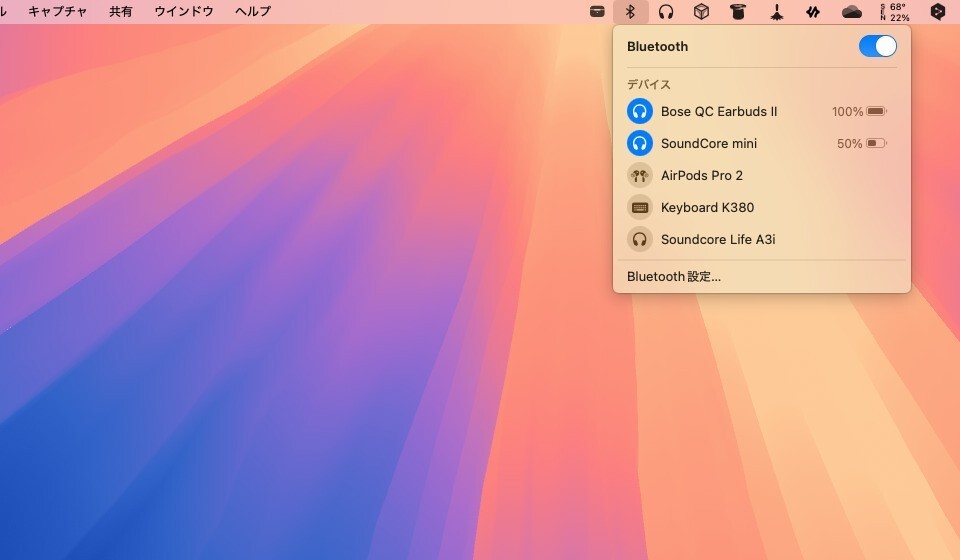This screenshot has width=960, height=560.
Task: Click the 68° 22% sensor status item
Action: point(894,12)
